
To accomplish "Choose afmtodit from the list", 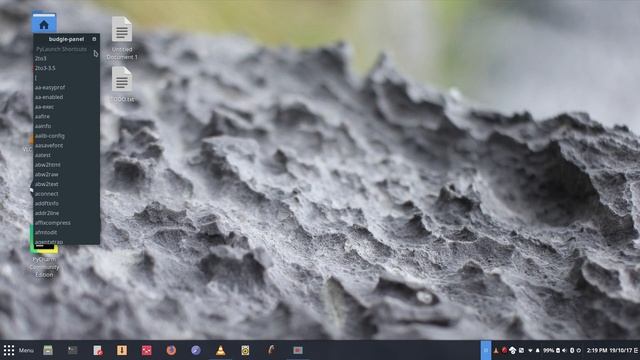I will point(46,232).
